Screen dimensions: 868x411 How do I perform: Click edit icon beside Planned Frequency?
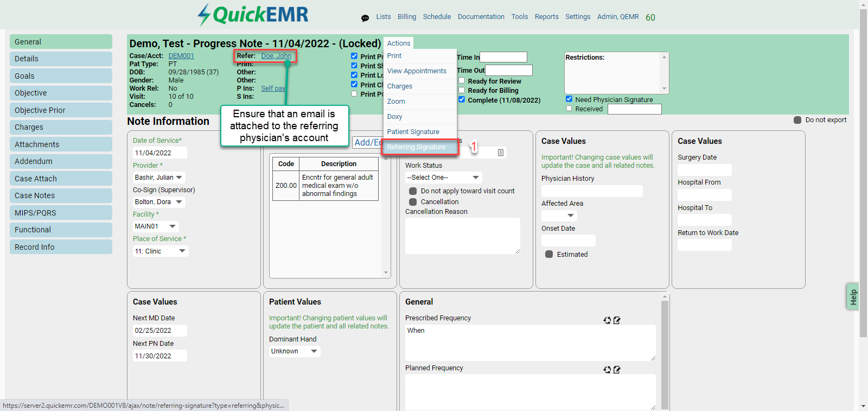617,370
